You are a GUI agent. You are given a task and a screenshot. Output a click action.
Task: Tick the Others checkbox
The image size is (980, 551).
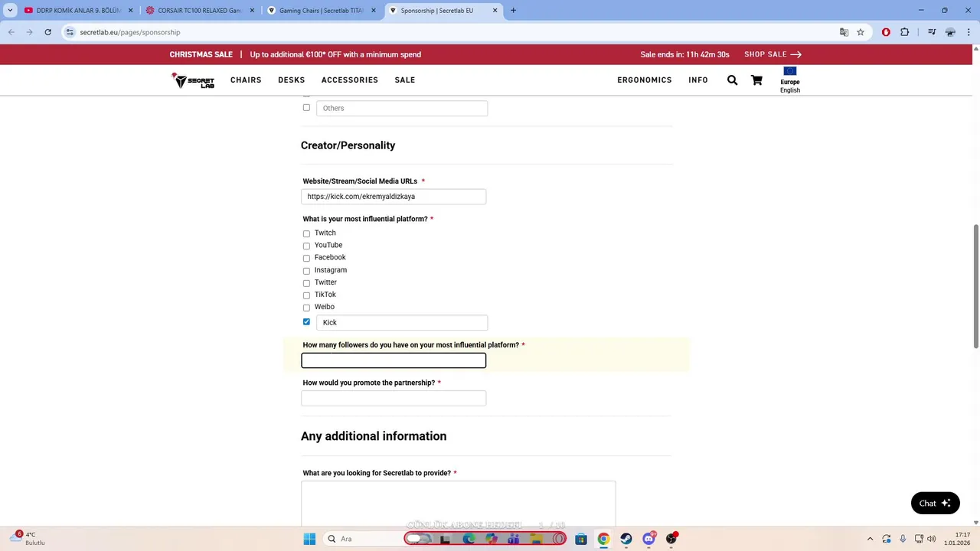tap(306, 108)
